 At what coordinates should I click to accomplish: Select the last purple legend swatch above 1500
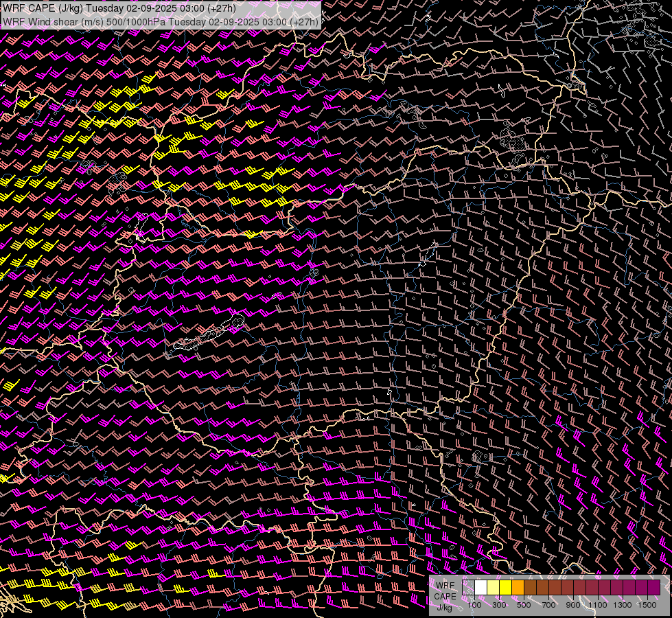tap(654, 588)
